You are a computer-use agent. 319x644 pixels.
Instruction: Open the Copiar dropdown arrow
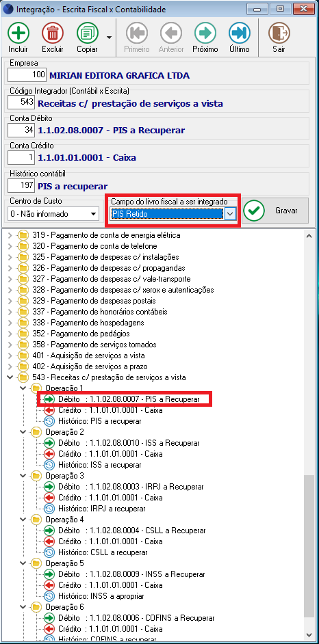109,38
